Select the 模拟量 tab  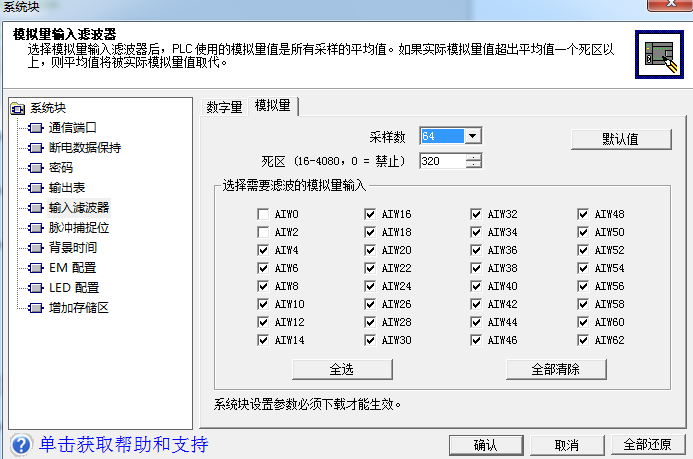(x=273, y=106)
